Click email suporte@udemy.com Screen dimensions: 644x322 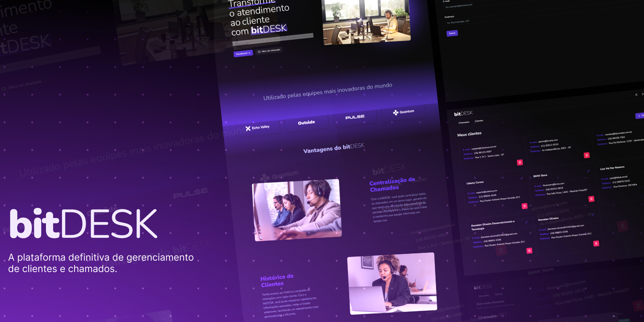[x=486, y=192]
